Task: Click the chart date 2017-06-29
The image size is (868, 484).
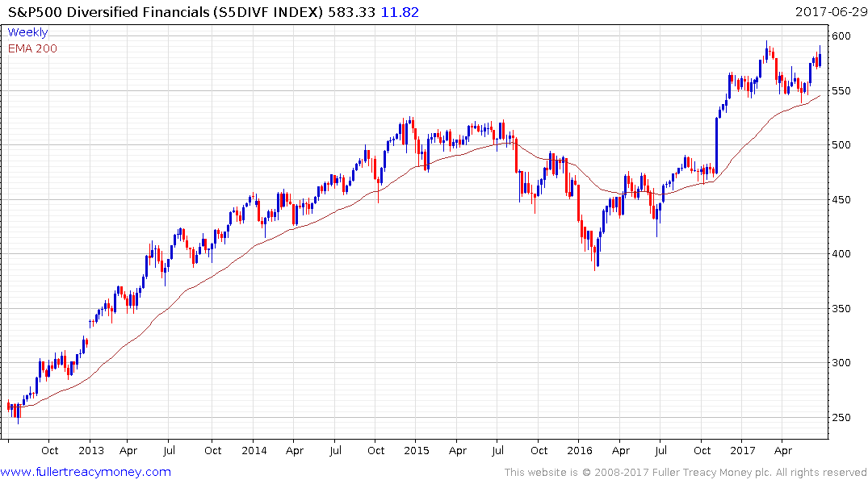Action: [831, 12]
